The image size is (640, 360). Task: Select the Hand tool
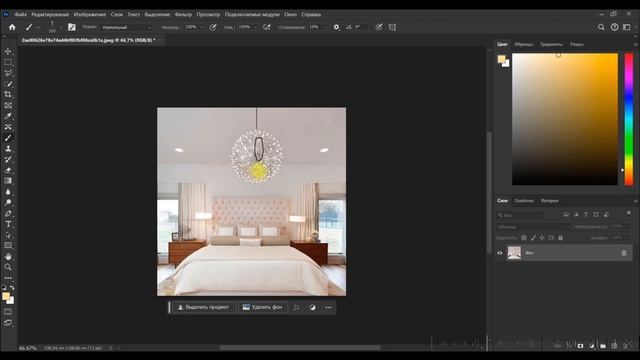8,256
